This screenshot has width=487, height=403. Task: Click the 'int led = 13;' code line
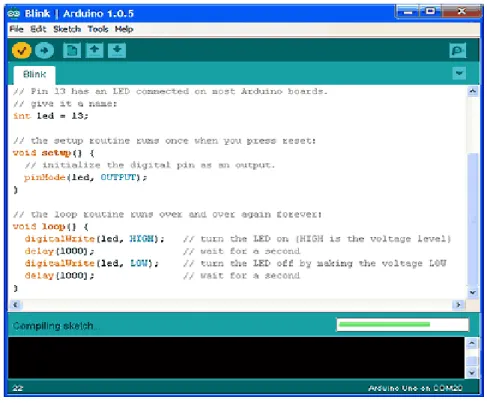pyautogui.click(x=51, y=116)
